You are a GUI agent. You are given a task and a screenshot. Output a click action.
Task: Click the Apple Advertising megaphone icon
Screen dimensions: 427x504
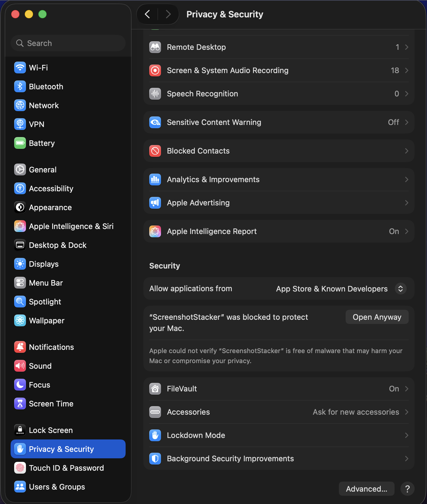(x=155, y=203)
